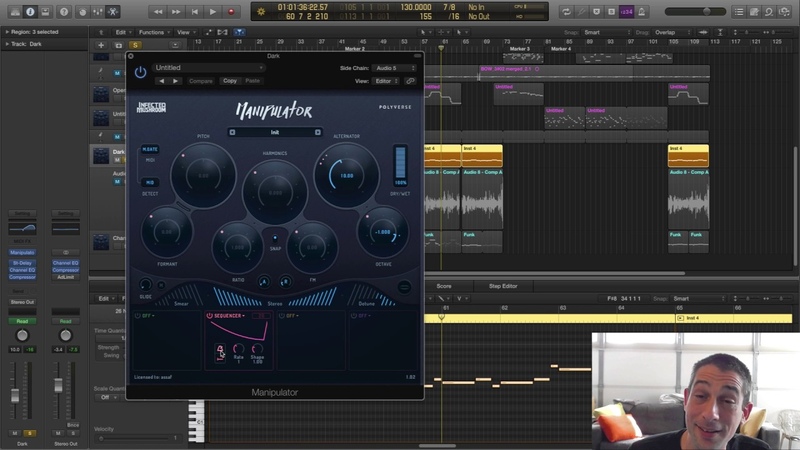Click the Init preset selector in Manipulator
Screen dimensions: 800x450
point(274,132)
